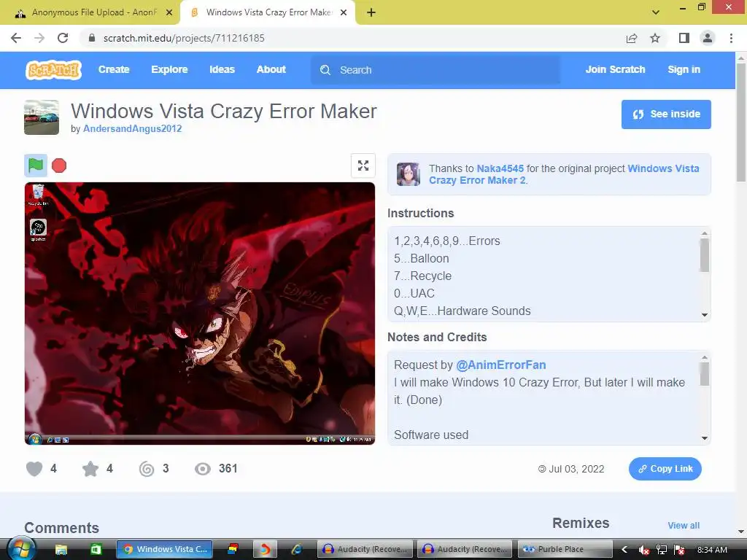Click the muted volume tray icon
Viewport: 747px width, 560px height.
click(643, 550)
